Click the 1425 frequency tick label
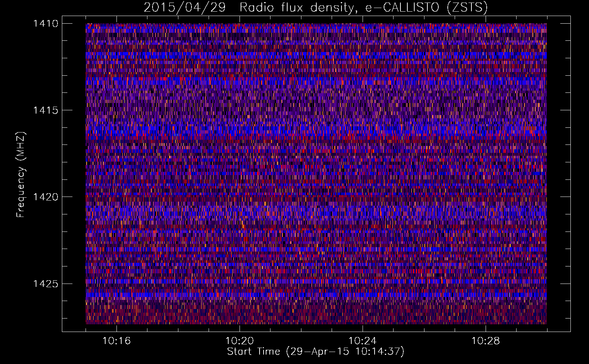 tap(46, 284)
